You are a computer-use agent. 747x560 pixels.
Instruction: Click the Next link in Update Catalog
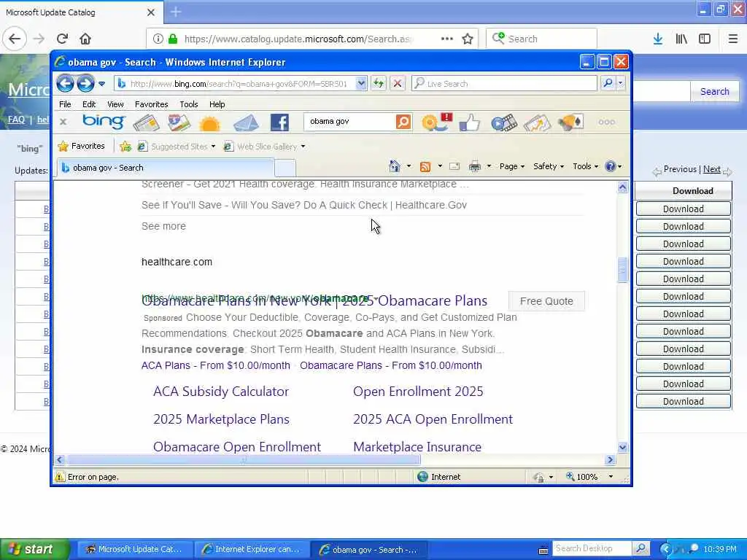coord(712,169)
